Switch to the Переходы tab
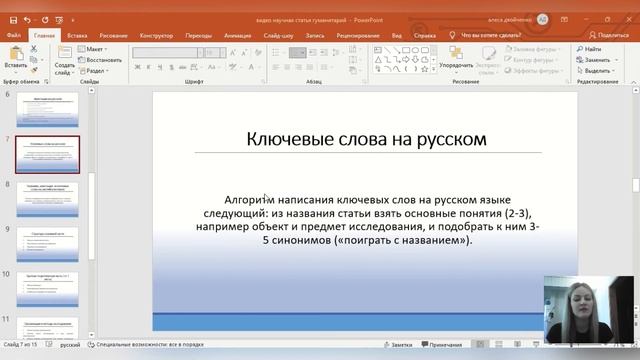The width and height of the screenshot is (640, 360). click(198, 36)
